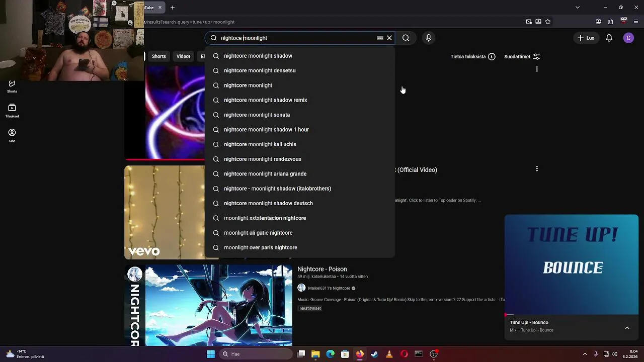Open the browser extensions puzzle icon

(611, 22)
